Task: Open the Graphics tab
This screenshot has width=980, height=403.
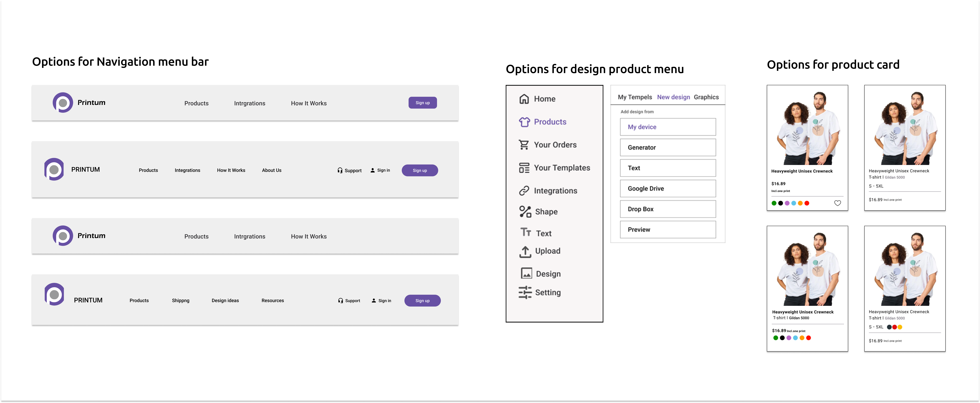Action: click(706, 97)
